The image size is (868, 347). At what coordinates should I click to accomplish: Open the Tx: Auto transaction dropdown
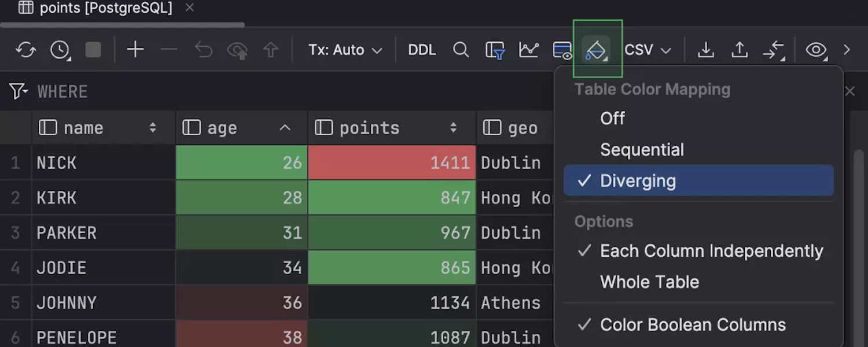point(345,50)
